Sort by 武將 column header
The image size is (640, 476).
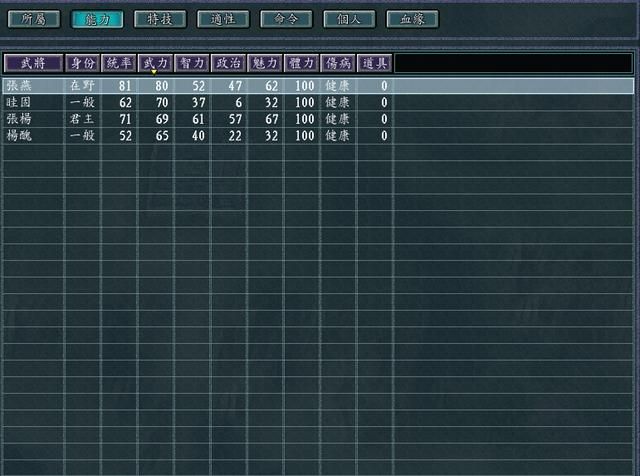pos(33,63)
